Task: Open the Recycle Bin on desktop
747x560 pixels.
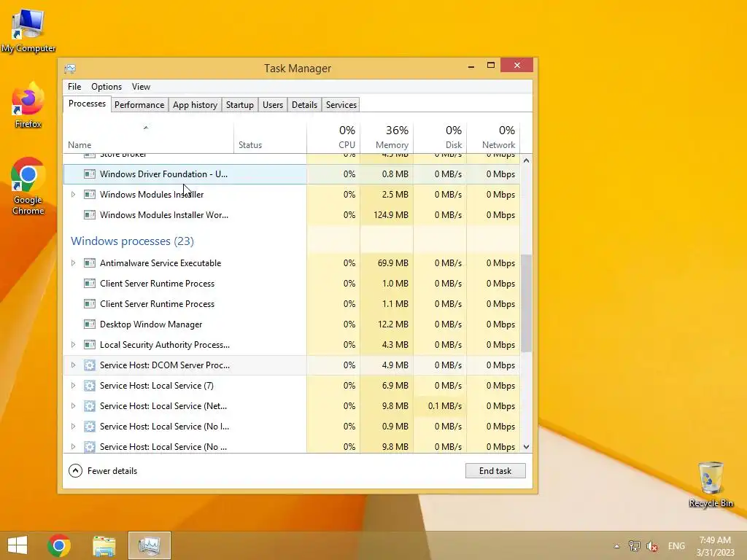Action: tap(711, 483)
